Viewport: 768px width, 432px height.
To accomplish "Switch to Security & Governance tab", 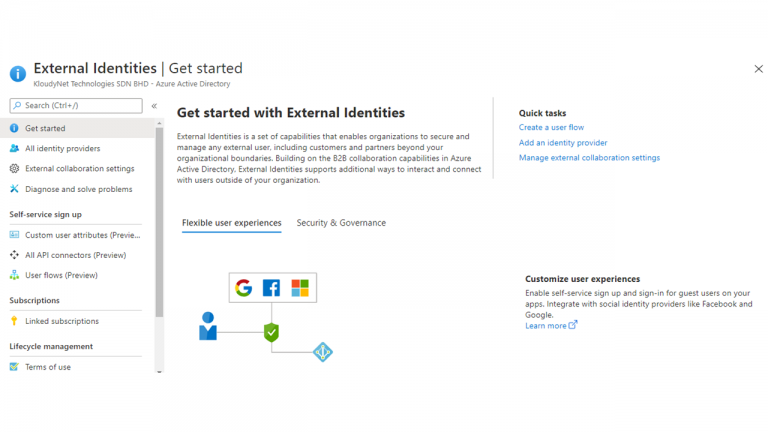I will [341, 223].
